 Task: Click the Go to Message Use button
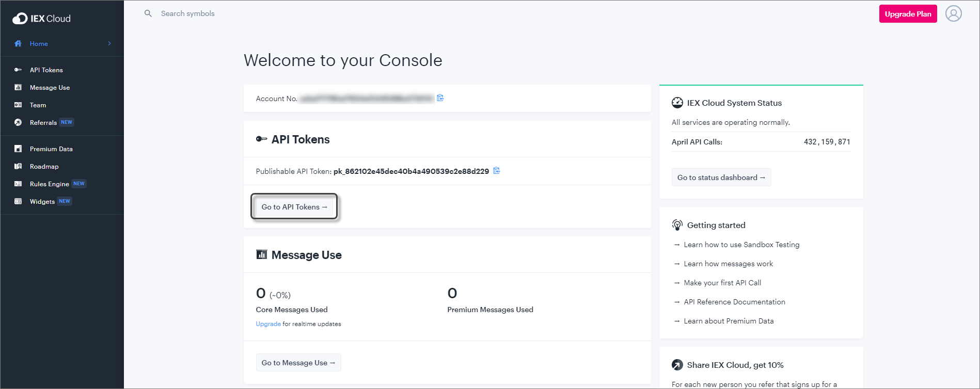(x=298, y=363)
